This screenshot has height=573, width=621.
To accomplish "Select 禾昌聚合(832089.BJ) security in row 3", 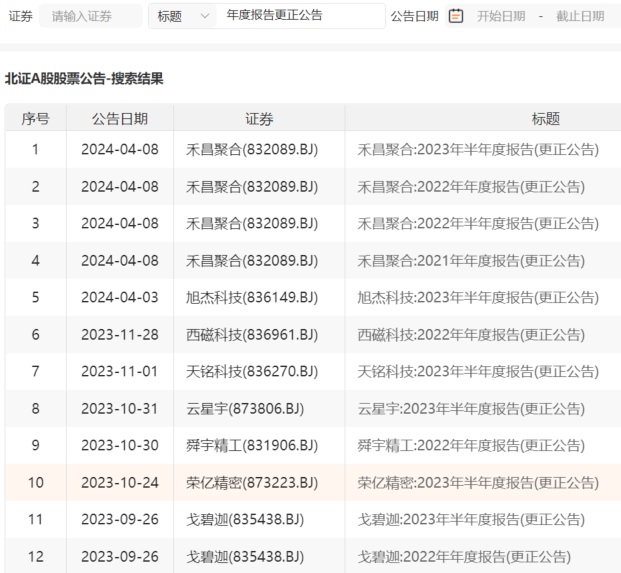I will [252, 224].
